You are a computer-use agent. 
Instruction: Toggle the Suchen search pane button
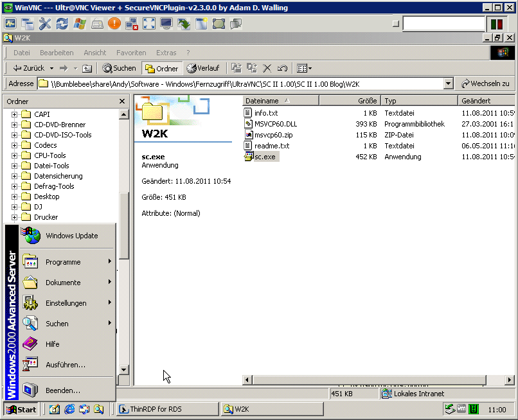tap(120, 68)
